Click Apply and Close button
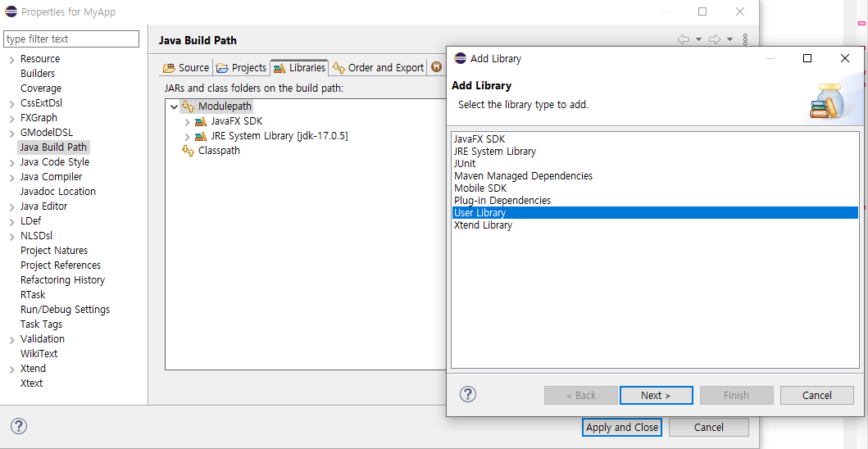Viewport: 868px width, 449px height. 622,428
